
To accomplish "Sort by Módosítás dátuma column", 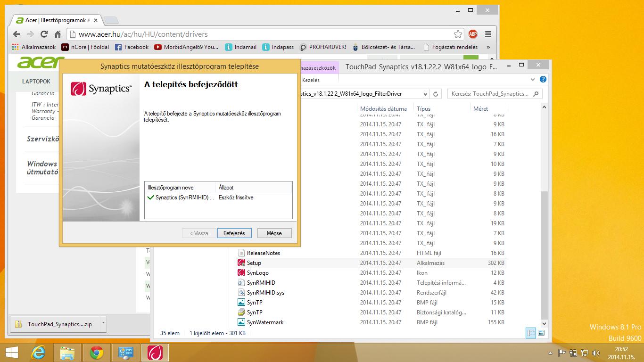I will point(383,108).
